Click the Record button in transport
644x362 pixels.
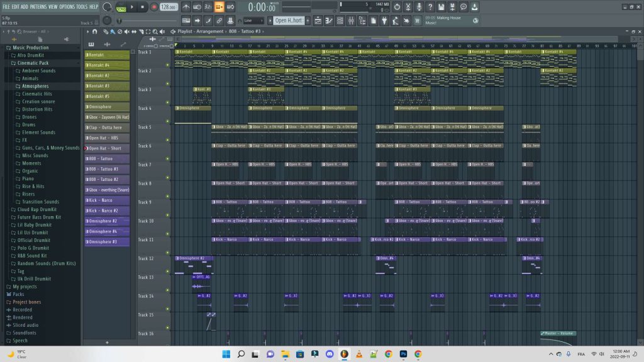pos(154,7)
